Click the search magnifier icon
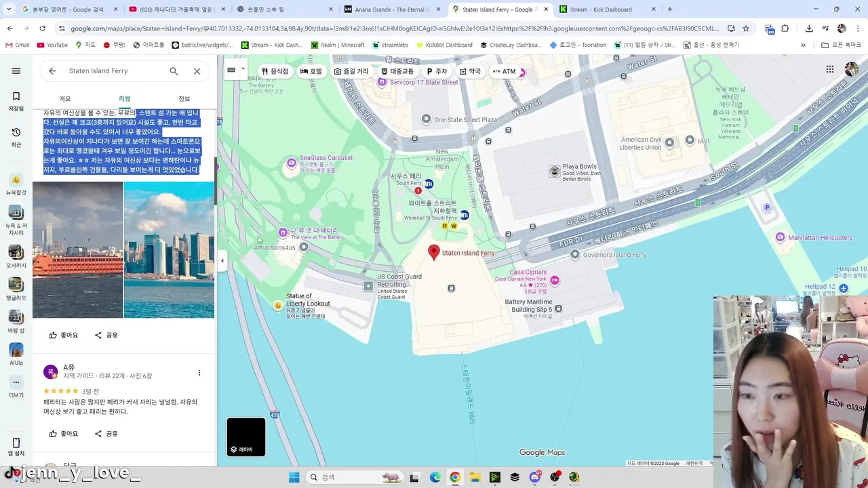 pos(174,71)
